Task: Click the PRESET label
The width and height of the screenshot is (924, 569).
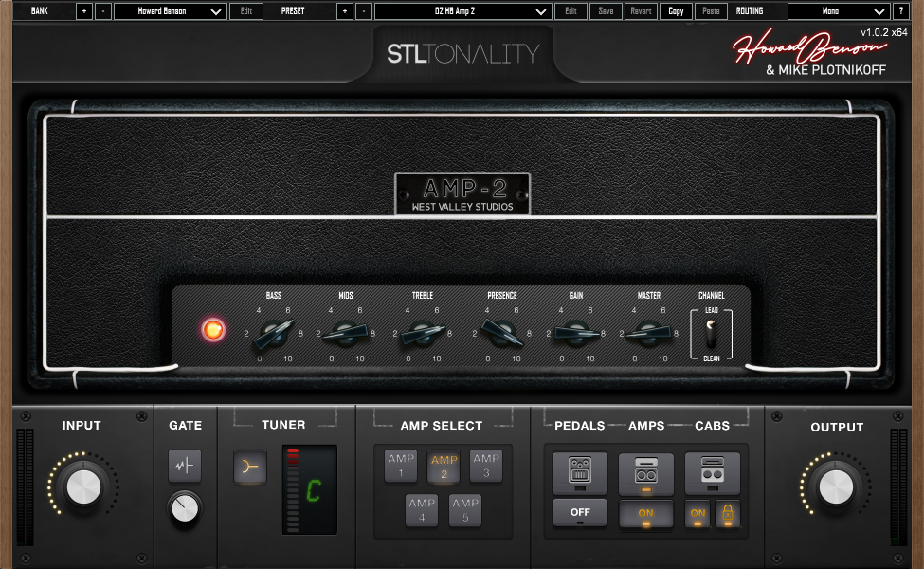Action: 293,11
